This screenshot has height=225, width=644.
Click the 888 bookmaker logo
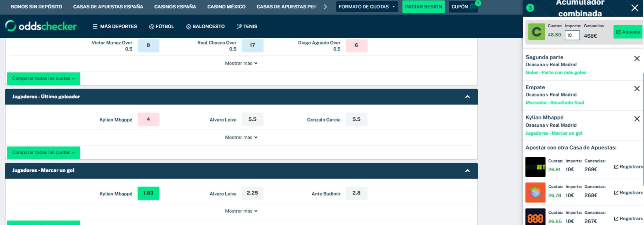pyautogui.click(x=535, y=217)
